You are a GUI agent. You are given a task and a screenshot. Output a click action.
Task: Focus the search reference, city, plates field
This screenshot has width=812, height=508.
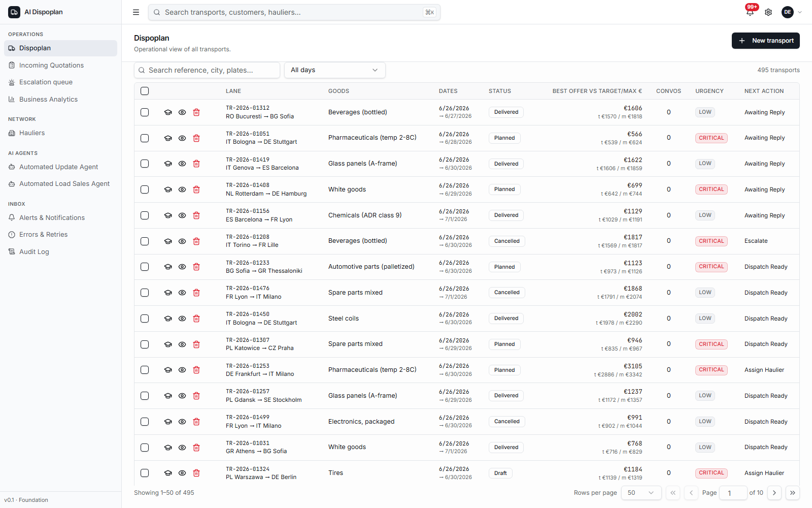pos(207,70)
